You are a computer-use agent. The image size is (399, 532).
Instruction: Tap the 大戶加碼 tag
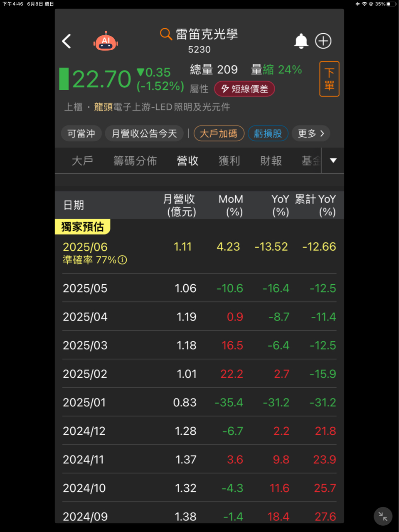coord(219,133)
